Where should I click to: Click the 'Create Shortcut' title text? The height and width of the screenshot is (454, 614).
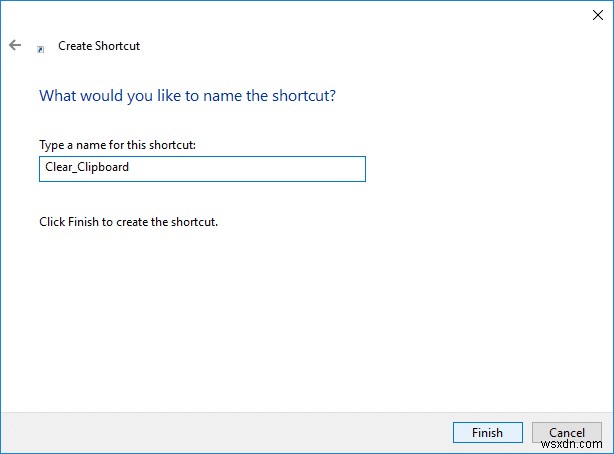[99, 46]
